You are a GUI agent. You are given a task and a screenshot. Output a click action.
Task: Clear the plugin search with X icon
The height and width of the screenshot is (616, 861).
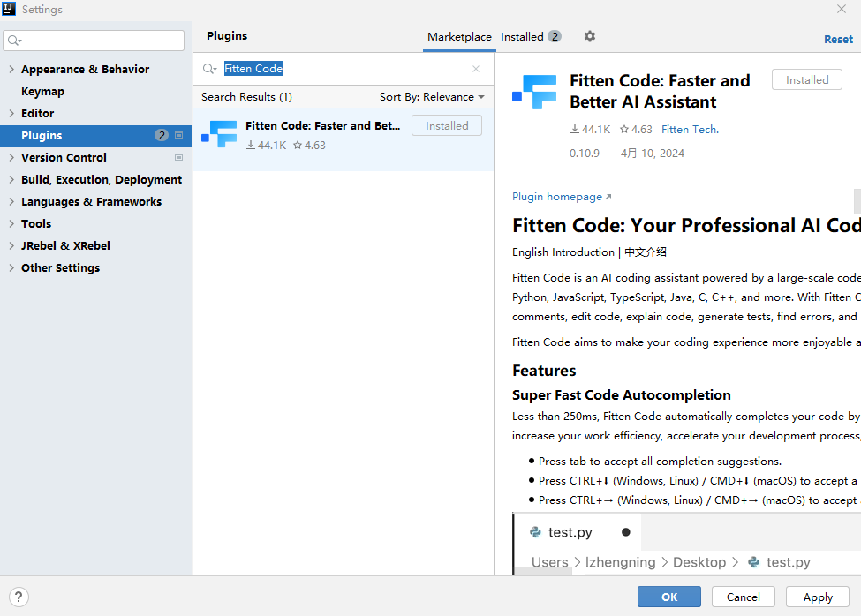476,69
